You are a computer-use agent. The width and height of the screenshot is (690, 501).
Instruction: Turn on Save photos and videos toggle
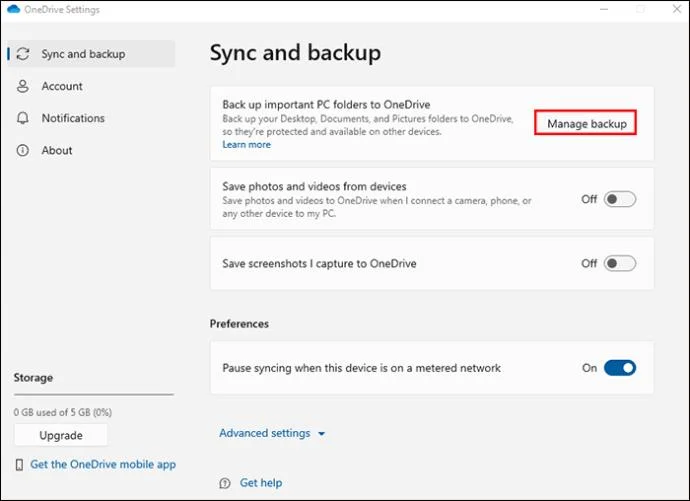tap(620, 199)
